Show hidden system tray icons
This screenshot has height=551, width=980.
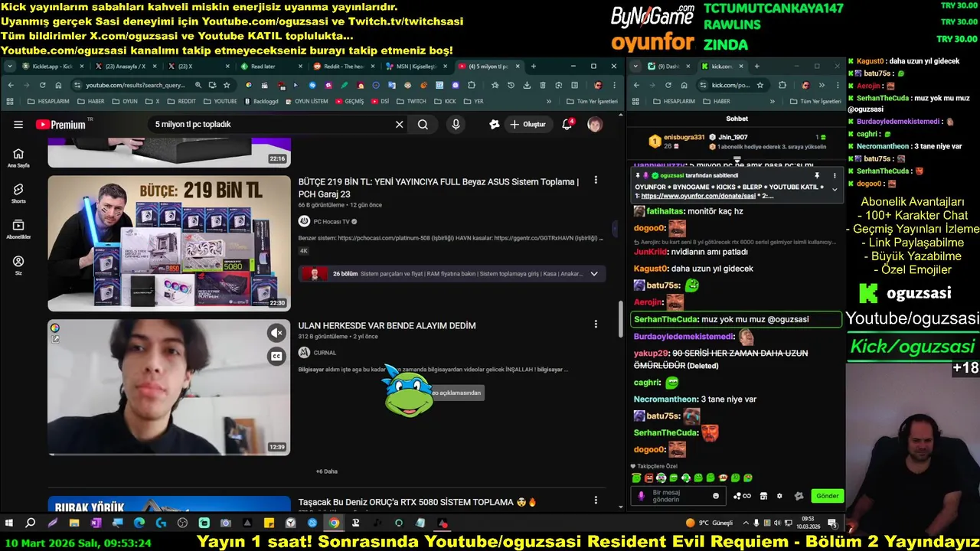tap(746, 523)
